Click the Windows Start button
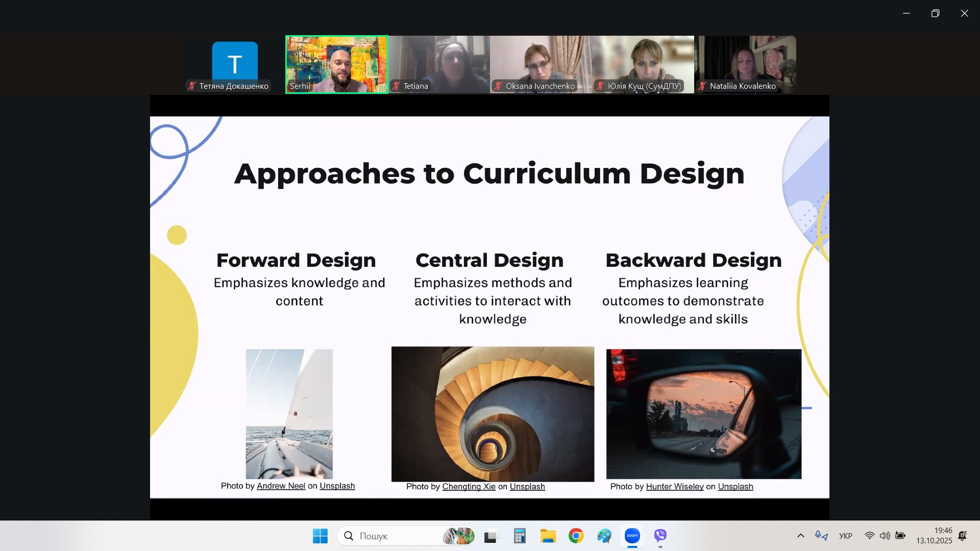Viewport: 980px width, 551px height. pos(320,536)
